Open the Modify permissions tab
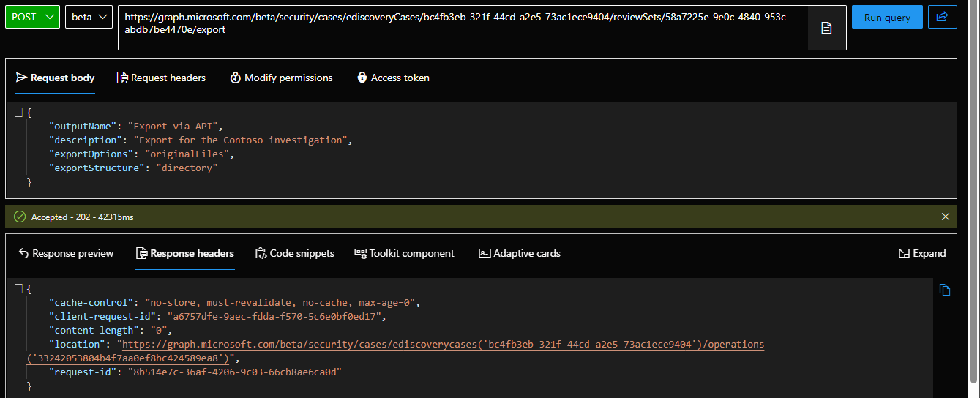This screenshot has height=398, width=980. (x=281, y=78)
